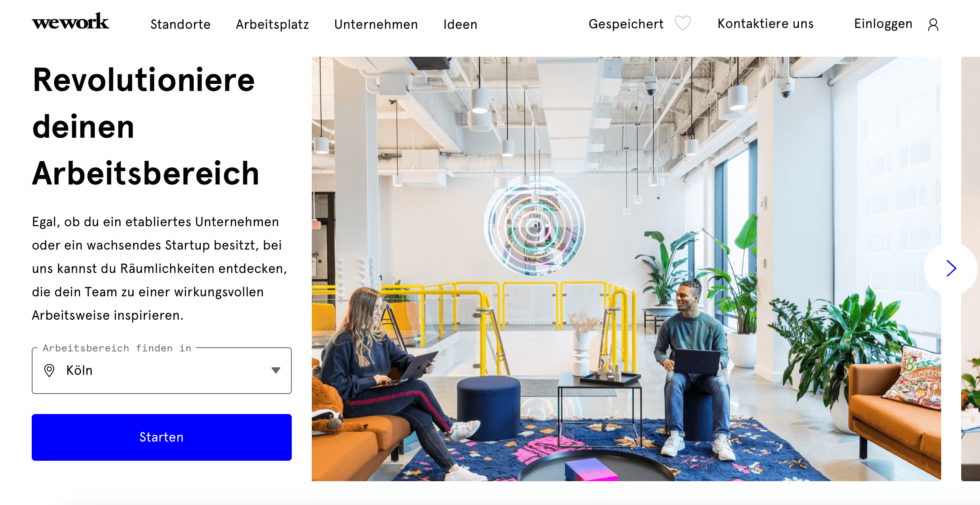980x505 pixels.
Task: Click the blue Starten button
Action: point(162,437)
